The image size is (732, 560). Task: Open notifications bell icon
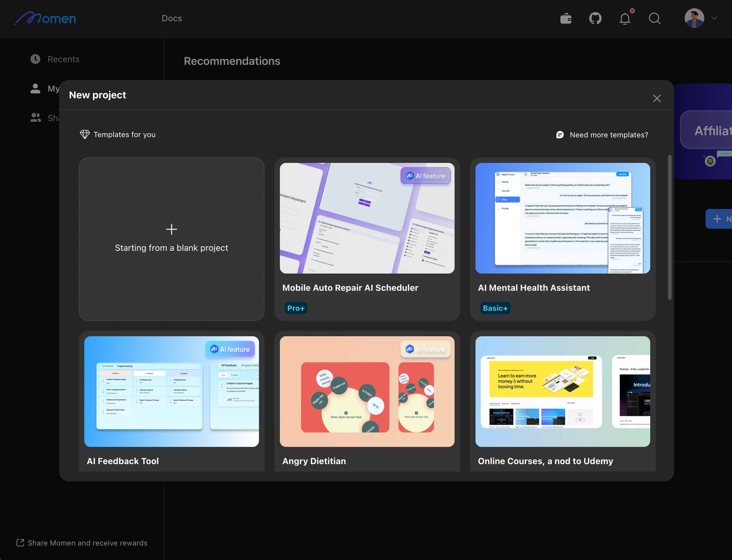625,18
